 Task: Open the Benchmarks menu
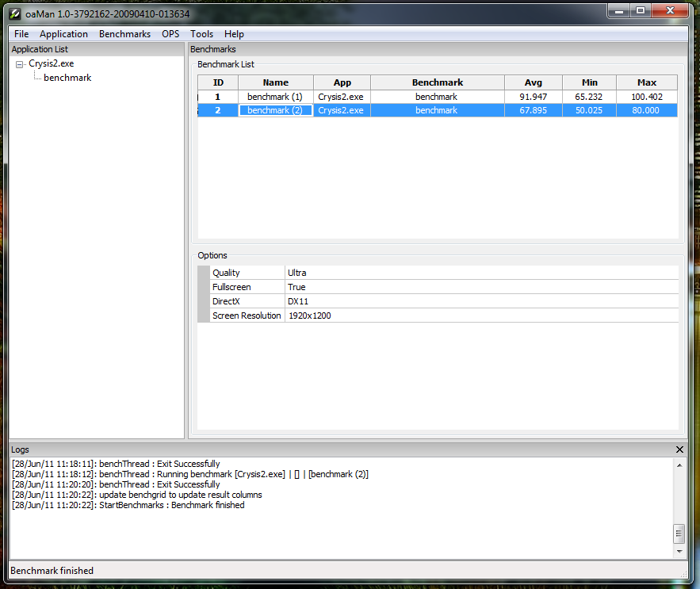tap(124, 34)
